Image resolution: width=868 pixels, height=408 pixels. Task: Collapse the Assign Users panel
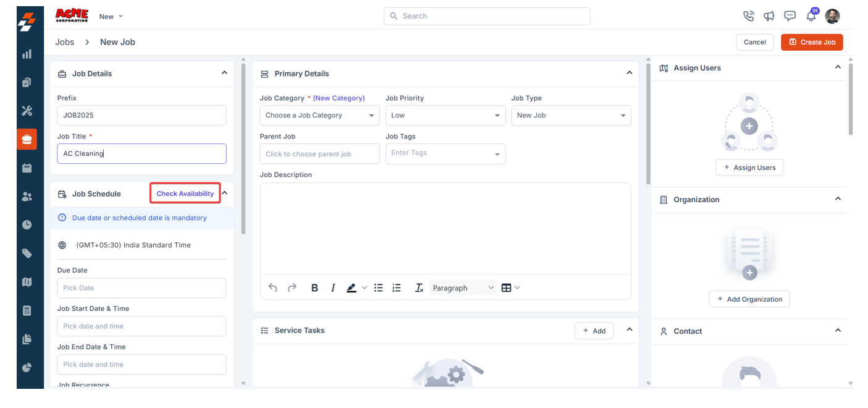click(838, 67)
